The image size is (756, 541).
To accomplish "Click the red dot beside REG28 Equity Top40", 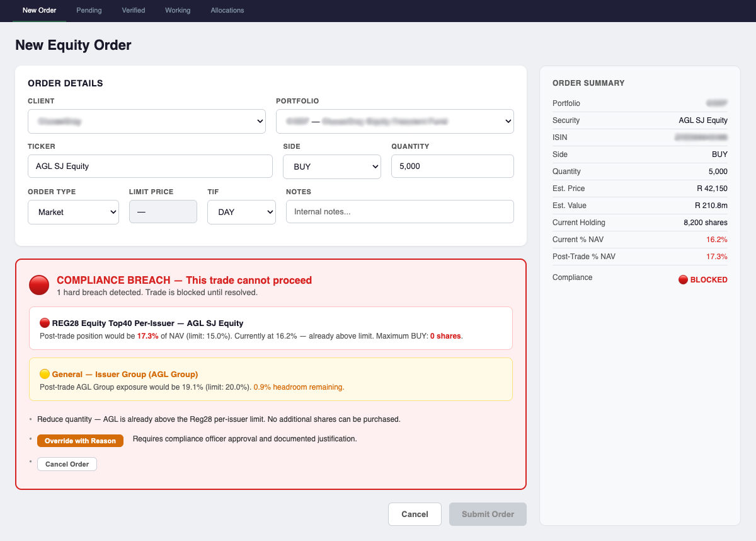I will [45, 323].
